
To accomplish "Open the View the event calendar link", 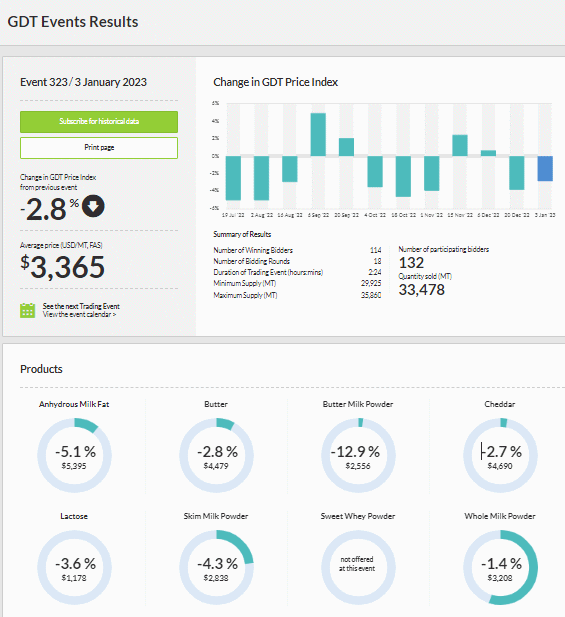I will 79,314.
